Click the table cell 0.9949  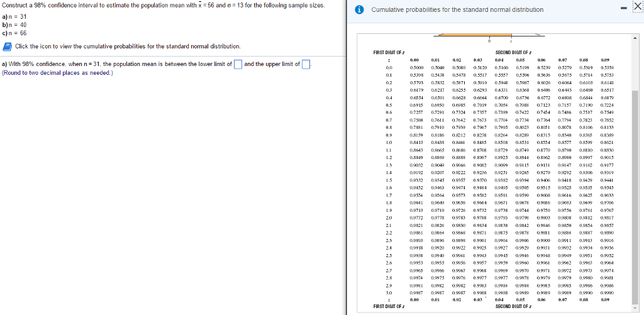click(x=564, y=255)
